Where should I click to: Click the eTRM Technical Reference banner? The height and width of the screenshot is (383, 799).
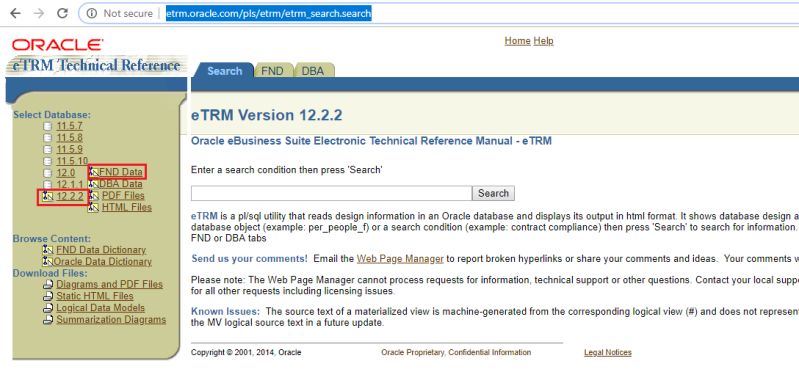pyautogui.click(x=96, y=66)
